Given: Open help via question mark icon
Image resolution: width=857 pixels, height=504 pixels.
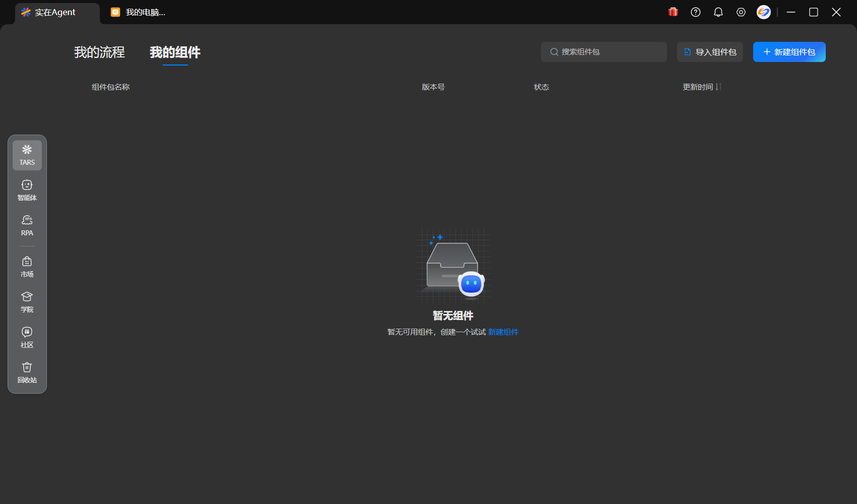Looking at the screenshot, I should tap(696, 12).
